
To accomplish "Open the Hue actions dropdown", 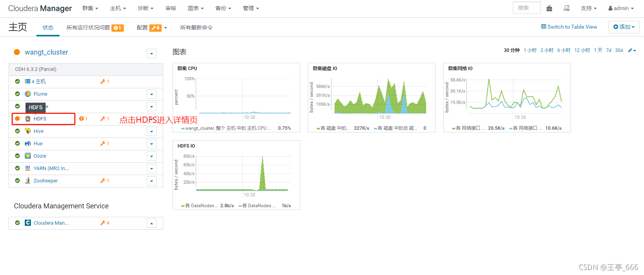I will tap(152, 144).
